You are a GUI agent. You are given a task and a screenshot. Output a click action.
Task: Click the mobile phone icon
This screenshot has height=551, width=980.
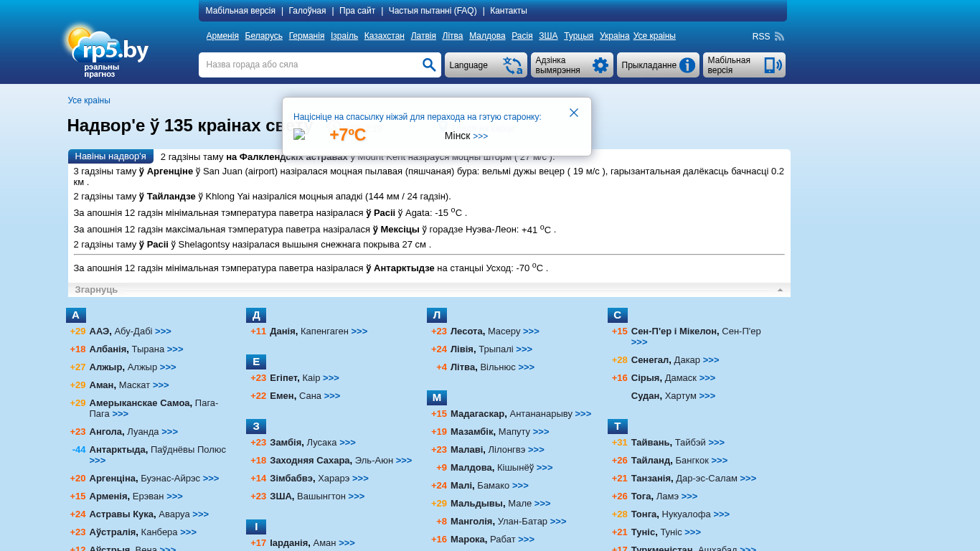pyautogui.click(x=773, y=65)
